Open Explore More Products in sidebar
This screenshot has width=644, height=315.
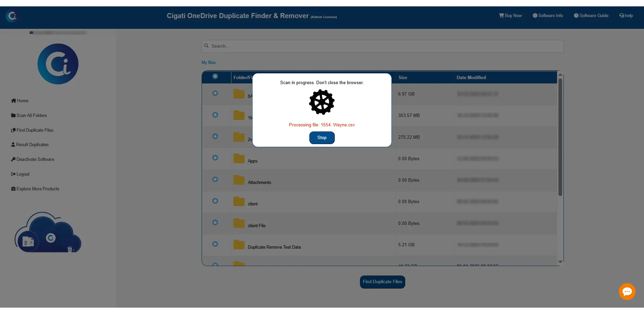pos(35,189)
